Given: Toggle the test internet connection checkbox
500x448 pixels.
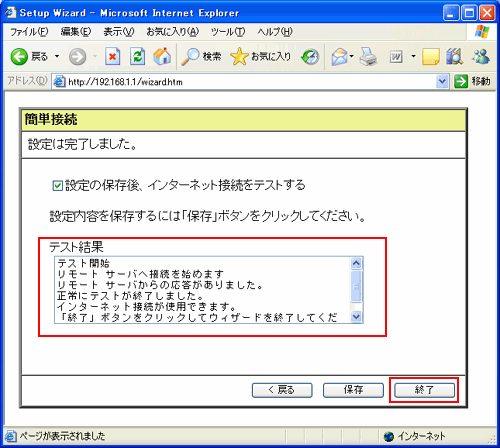Looking at the screenshot, I should pos(58,185).
